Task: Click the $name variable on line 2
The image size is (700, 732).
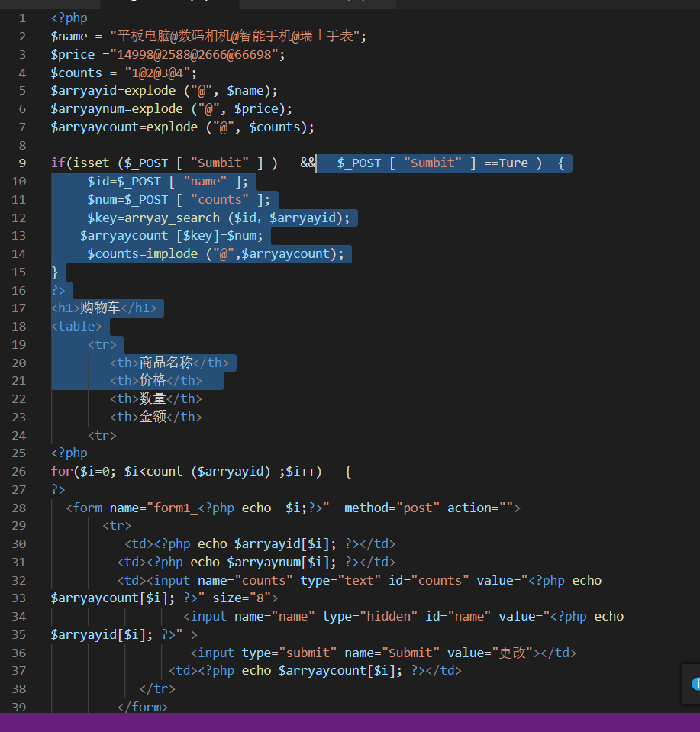Action: point(69,37)
